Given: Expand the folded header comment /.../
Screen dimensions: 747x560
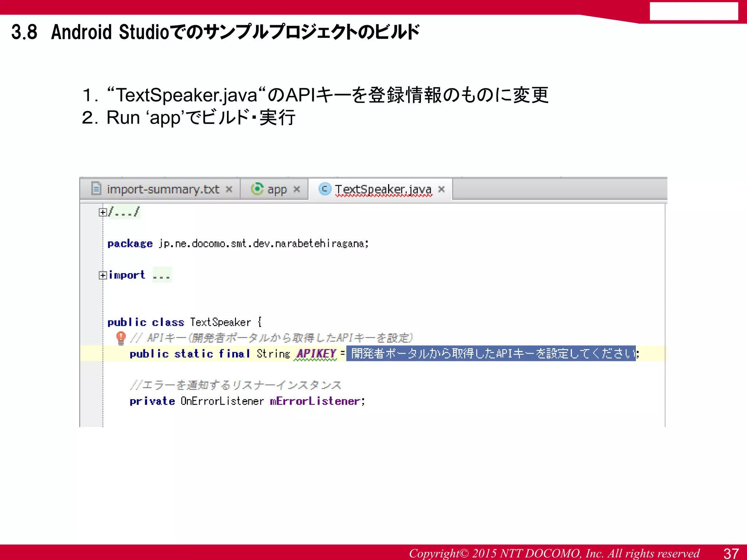Looking at the screenshot, I should click(102, 212).
